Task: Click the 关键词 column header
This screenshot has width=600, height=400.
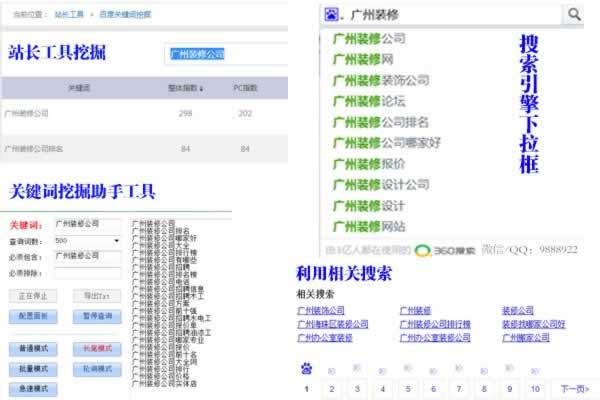Action: coord(79,88)
